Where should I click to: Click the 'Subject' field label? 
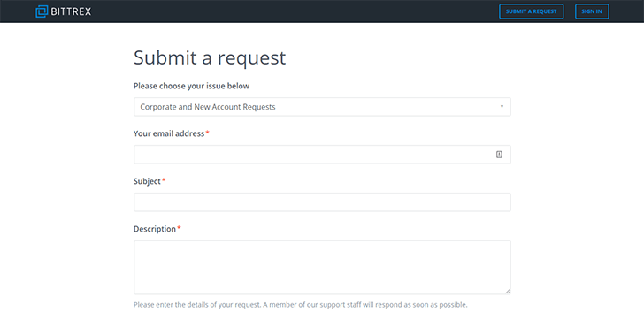point(147,181)
